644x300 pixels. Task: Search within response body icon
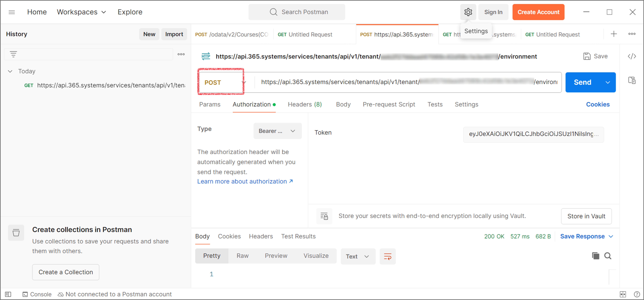pyautogui.click(x=608, y=256)
